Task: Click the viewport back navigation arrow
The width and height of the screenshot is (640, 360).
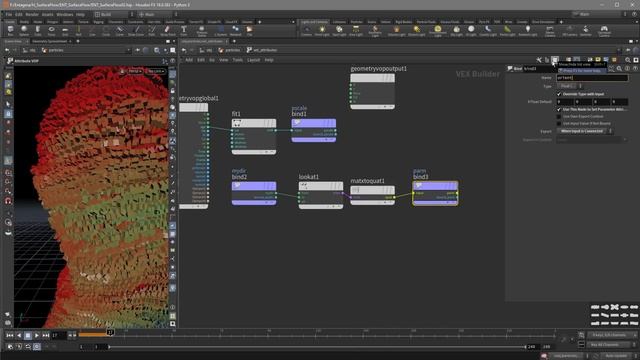Action: [7, 50]
